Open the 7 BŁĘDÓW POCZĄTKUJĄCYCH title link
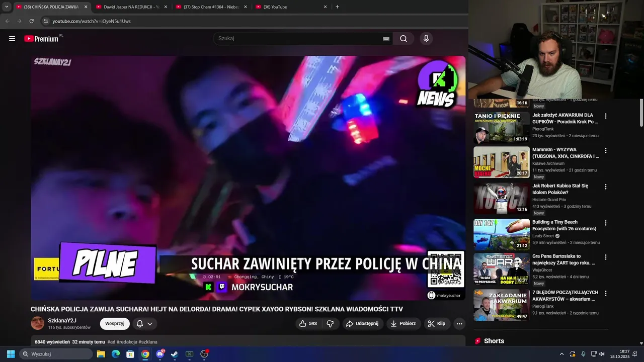The image size is (644, 362). pyautogui.click(x=566, y=296)
